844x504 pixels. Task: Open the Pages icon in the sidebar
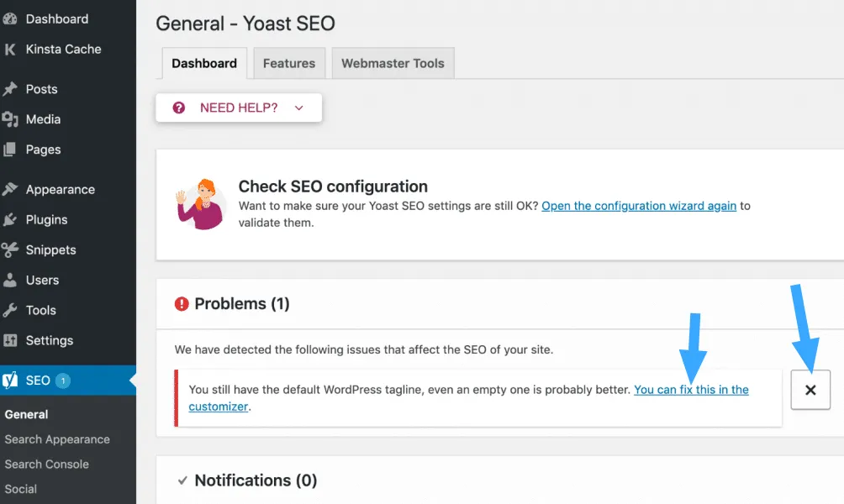point(13,150)
